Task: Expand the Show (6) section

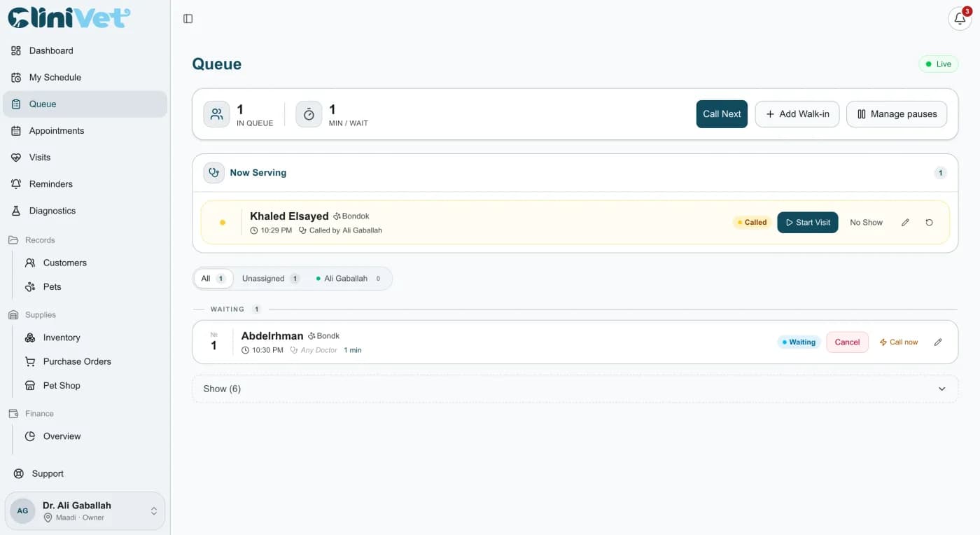Action: (x=575, y=389)
